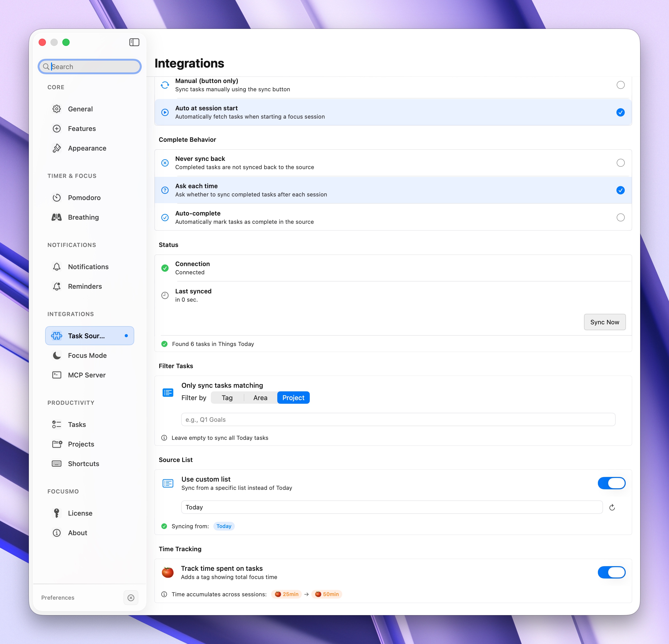Image resolution: width=669 pixels, height=644 pixels.
Task: Toggle the sidebar visibility icon
Action: tap(134, 42)
